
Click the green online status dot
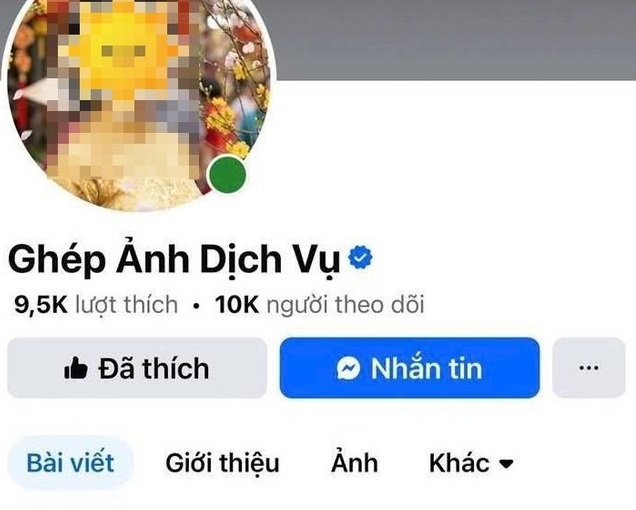tap(227, 174)
